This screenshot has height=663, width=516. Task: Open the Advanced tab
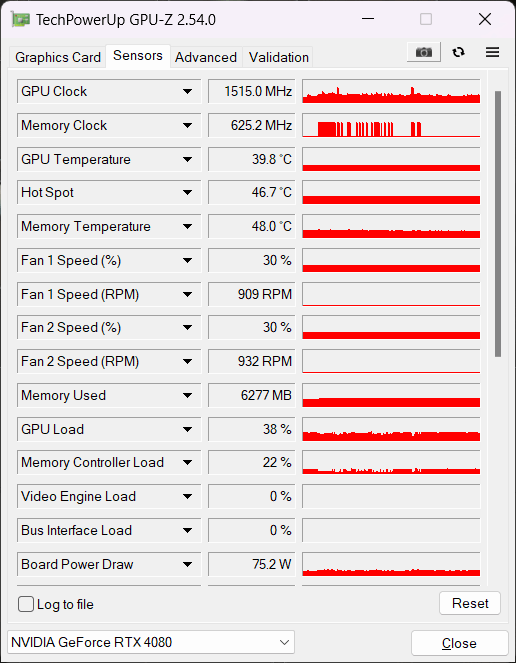coord(206,57)
